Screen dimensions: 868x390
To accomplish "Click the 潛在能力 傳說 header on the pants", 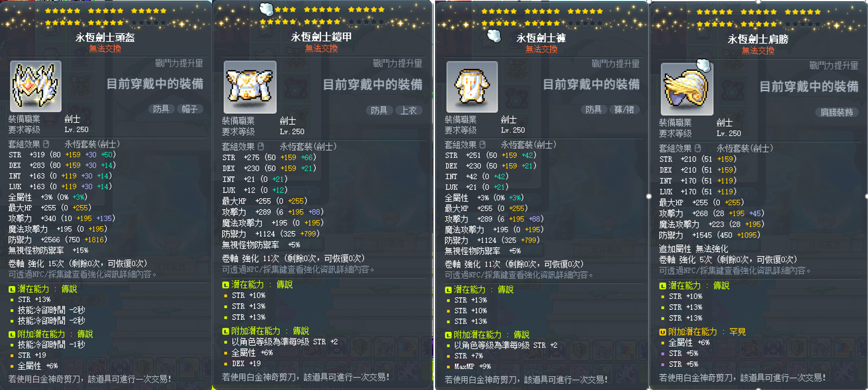I will (479, 289).
